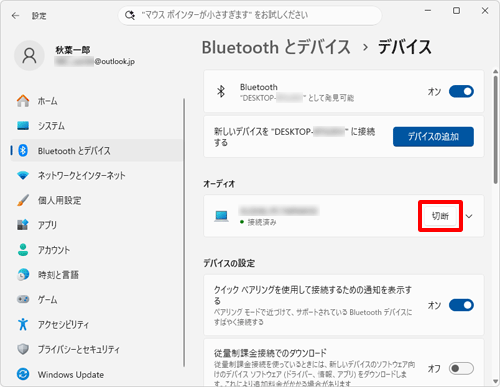The image size is (500, 387).
Task: Open プライバシーとセキュリティ settings
Action: 97,349
